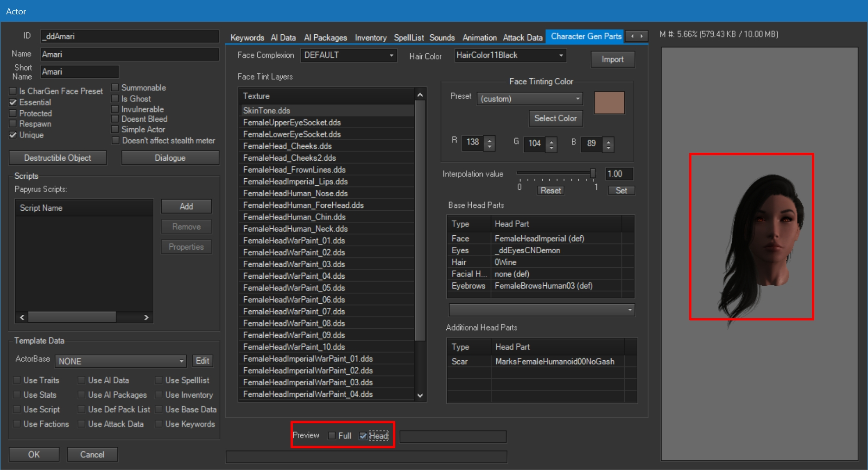Image resolution: width=868 pixels, height=470 pixels.
Task: Switch to the Animation tab
Action: coord(479,38)
